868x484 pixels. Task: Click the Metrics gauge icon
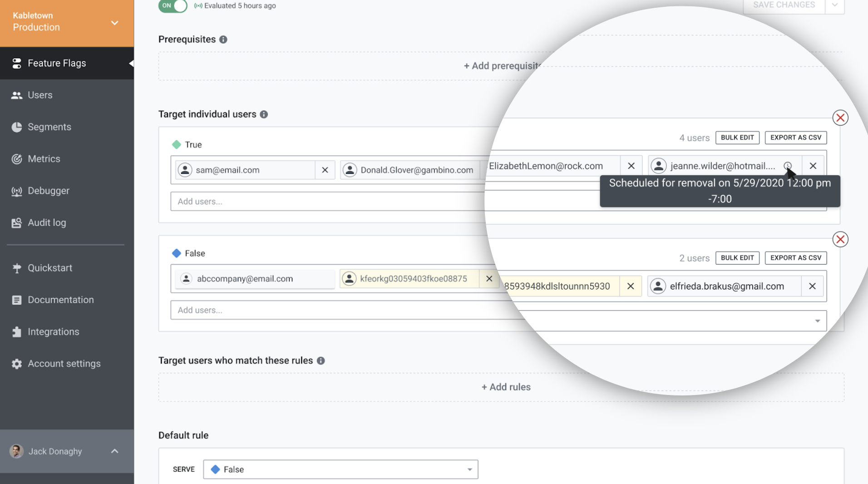[17, 158]
